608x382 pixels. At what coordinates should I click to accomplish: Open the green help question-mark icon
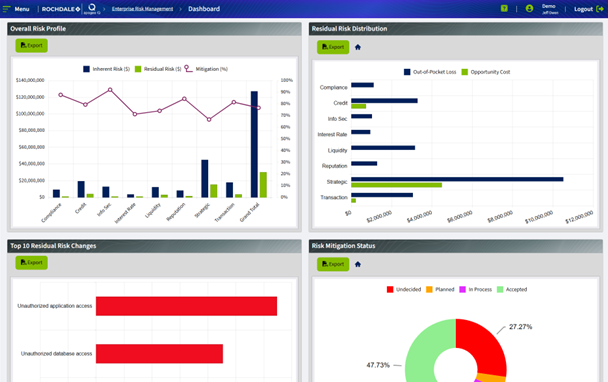(x=504, y=8)
